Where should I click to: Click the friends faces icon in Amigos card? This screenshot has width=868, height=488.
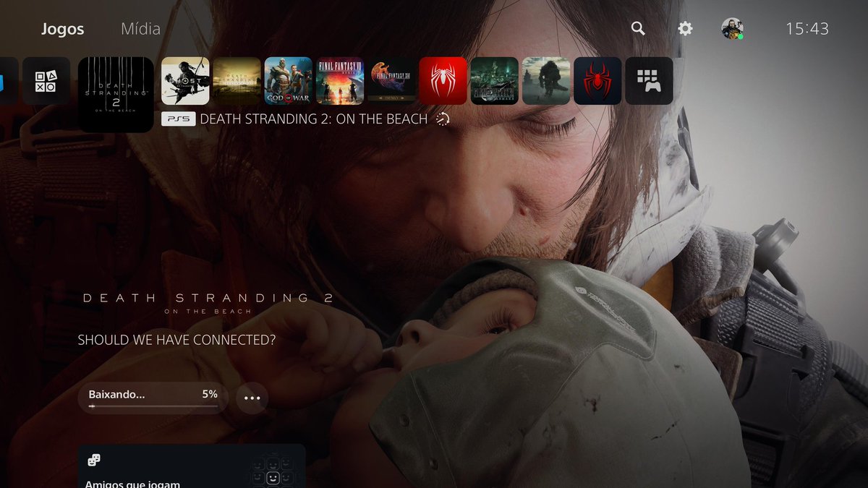pos(273,471)
